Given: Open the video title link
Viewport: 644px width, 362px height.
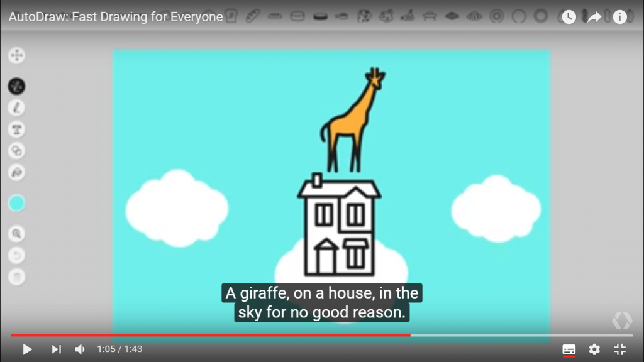Looking at the screenshot, I should [x=116, y=17].
